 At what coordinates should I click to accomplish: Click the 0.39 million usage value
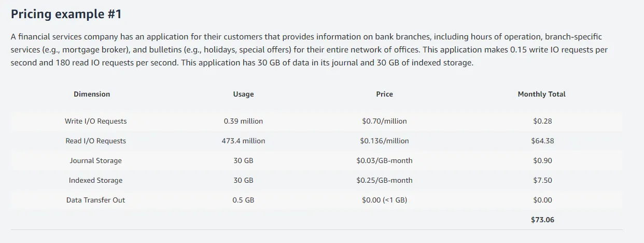point(243,121)
